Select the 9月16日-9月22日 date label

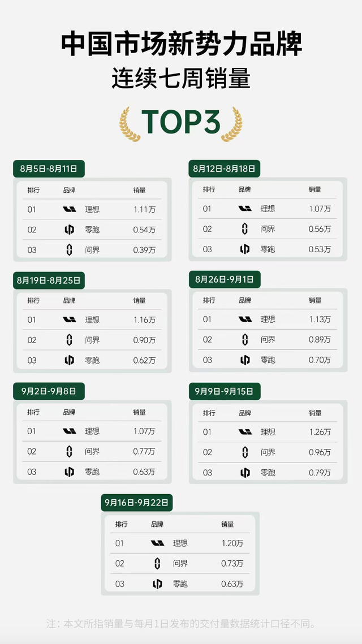pos(137,503)
